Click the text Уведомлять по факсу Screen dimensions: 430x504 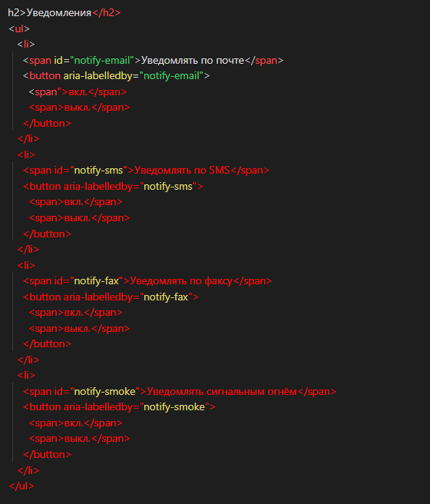pos(180,281)
